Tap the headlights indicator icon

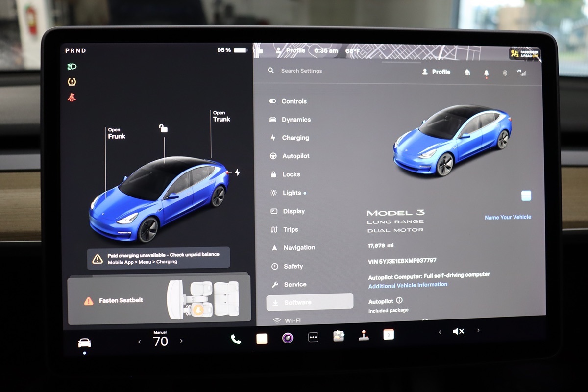click(x=72, y=67)
